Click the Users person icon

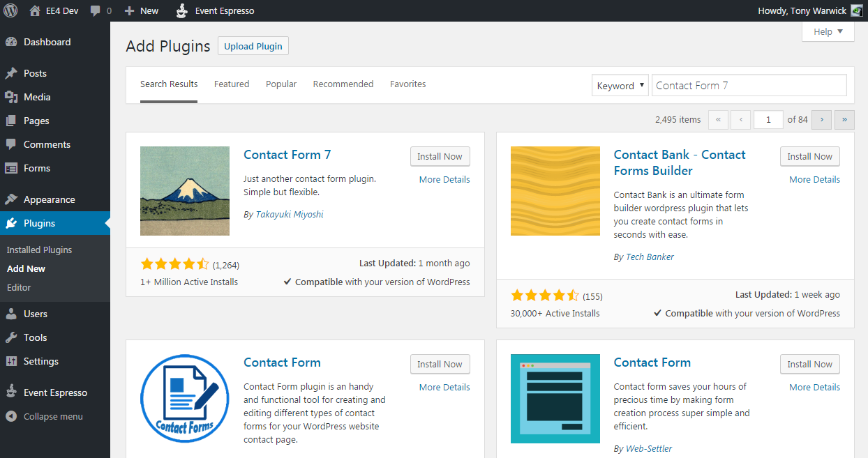(11, 314)
